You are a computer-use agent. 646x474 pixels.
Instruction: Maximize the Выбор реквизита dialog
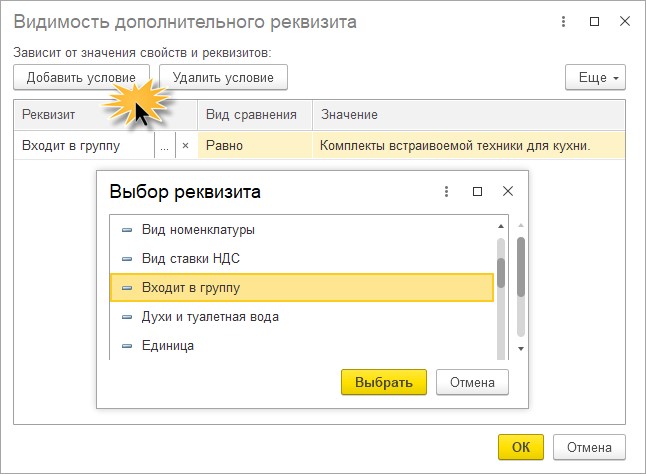pyautogui.click(x=477, y=191)
